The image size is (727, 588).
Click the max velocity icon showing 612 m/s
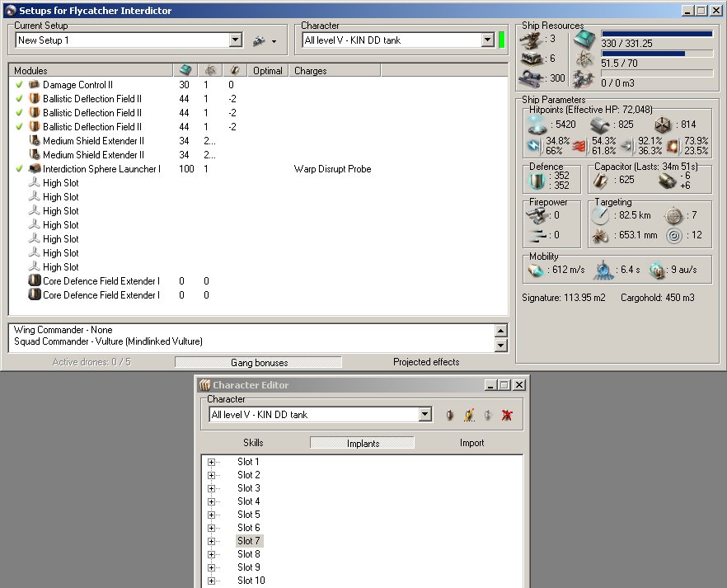[x=536, y=270]
